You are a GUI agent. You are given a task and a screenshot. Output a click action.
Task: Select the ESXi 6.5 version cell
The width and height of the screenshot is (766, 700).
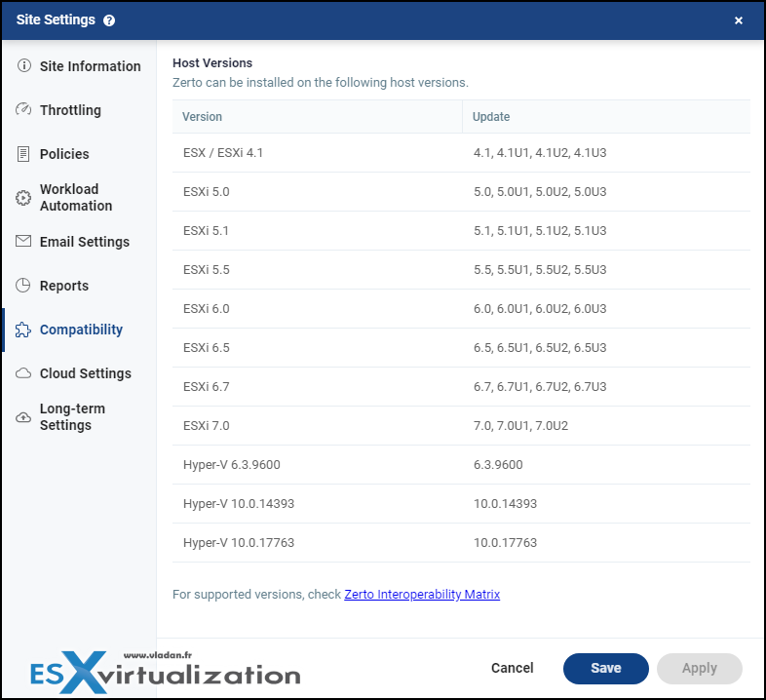click(318, 347)
